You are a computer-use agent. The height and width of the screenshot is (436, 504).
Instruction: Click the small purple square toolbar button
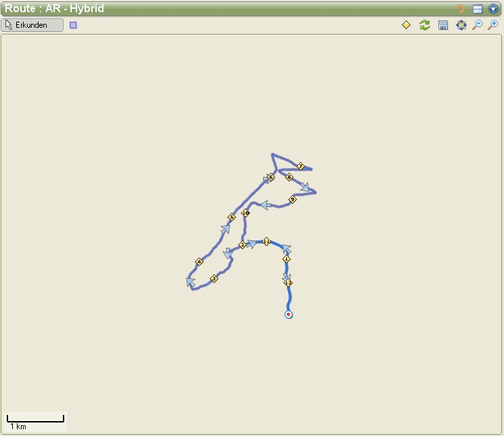(73, 25)
